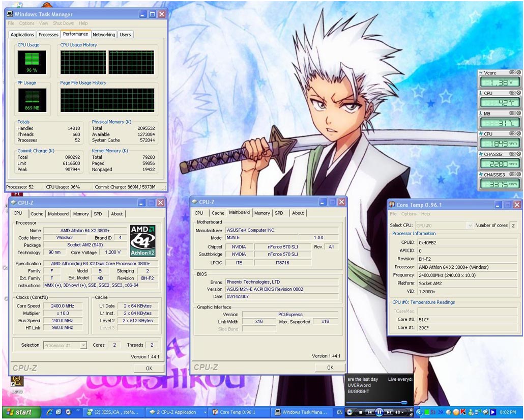Close the MB temperature widget
524x420 pixels.
point(518,113)
